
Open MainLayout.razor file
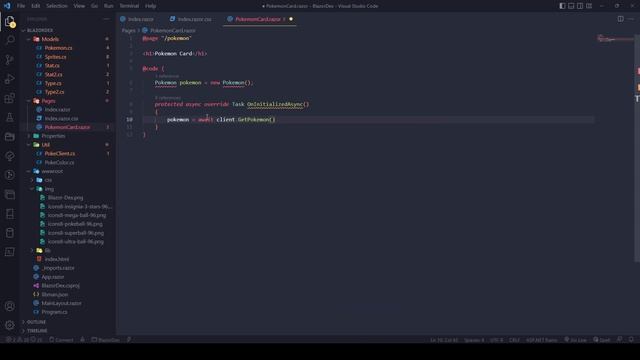[x=61, y=303]
